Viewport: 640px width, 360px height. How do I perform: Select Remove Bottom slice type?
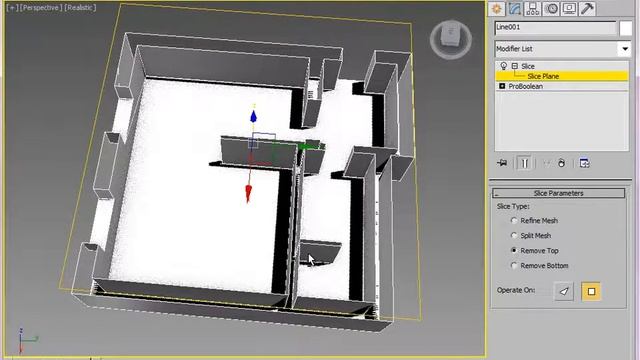click(x=514, y=265)
